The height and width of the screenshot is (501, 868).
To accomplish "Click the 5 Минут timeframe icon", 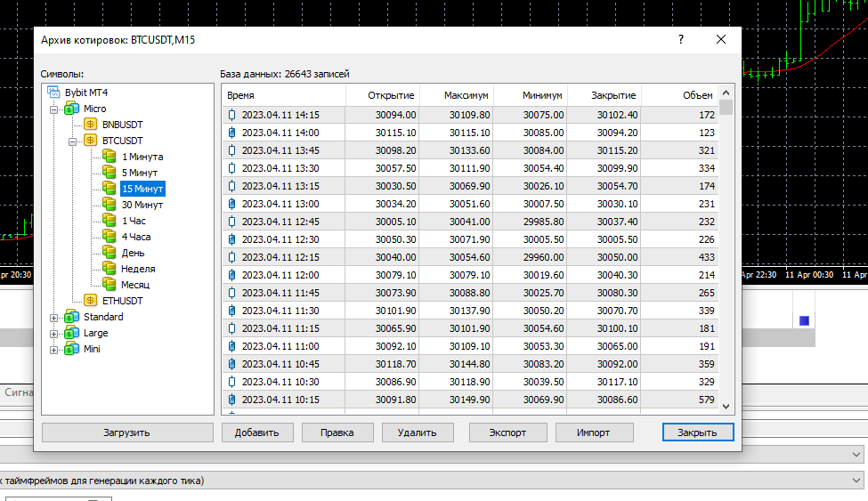I will tap(109, 173).
